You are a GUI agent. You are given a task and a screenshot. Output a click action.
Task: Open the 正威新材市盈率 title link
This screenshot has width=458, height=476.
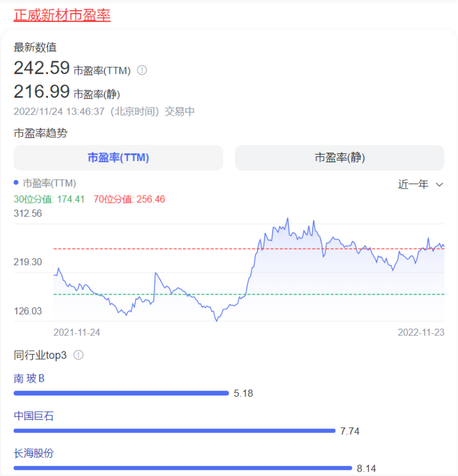pos(62,15)
